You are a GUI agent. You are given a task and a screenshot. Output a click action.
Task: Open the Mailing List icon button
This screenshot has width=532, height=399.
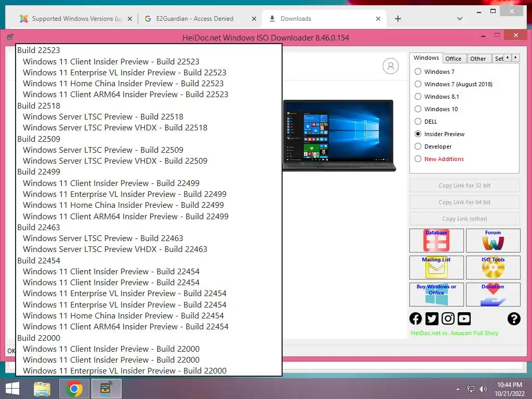click(436, 268)
